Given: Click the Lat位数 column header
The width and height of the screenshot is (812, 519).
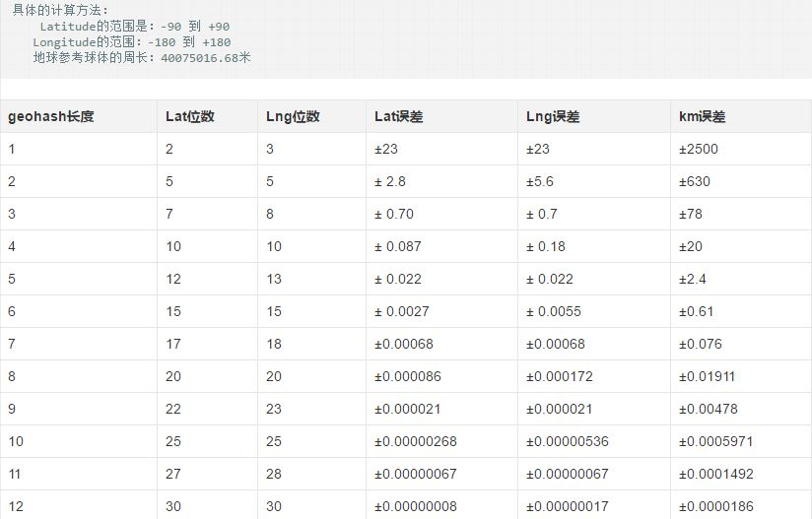Looking at the screenshot, I should pyautogui.click(x=190, y=116).
